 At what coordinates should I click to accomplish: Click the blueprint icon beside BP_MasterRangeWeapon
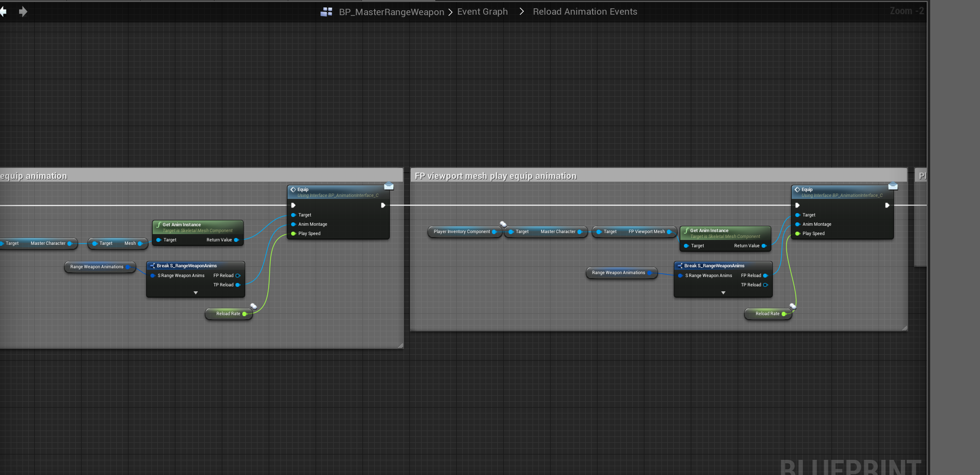(x=326, y=12)
